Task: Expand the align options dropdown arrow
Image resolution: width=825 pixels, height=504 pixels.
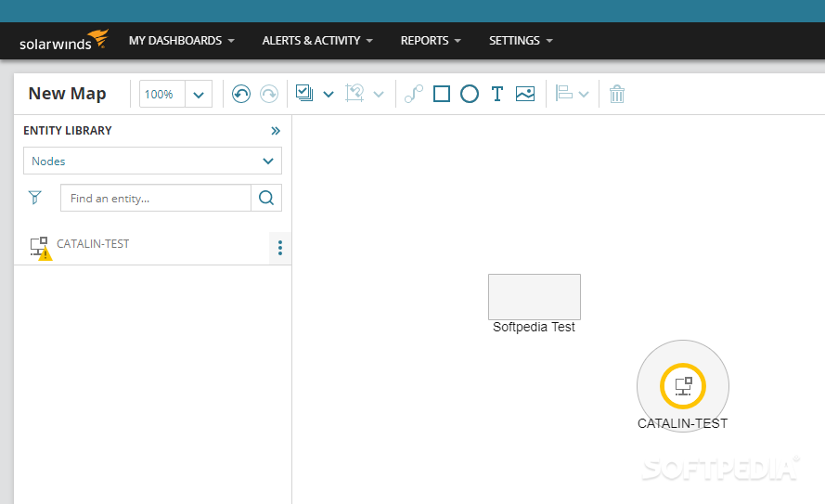Action: (584, 95)
